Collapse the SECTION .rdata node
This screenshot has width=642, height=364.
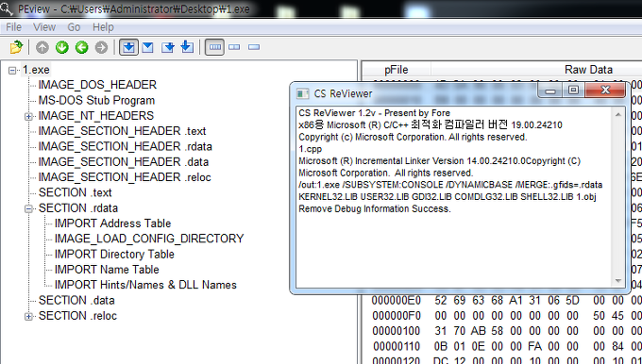tap(28, 208)
